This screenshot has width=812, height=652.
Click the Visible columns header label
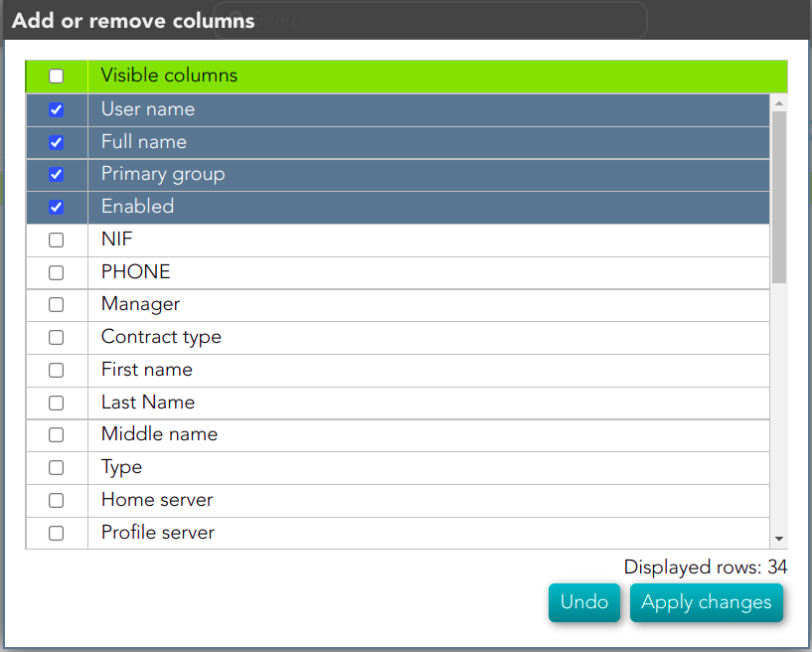pos(169,76)
